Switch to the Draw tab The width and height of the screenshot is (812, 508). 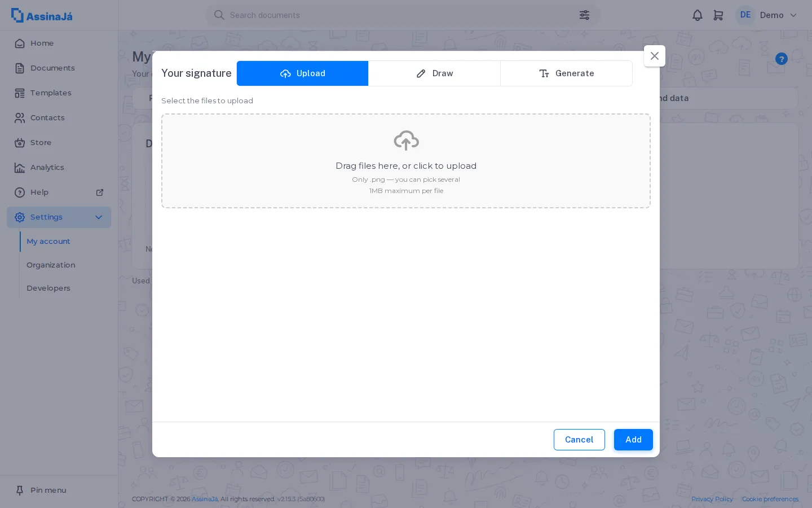434,73
